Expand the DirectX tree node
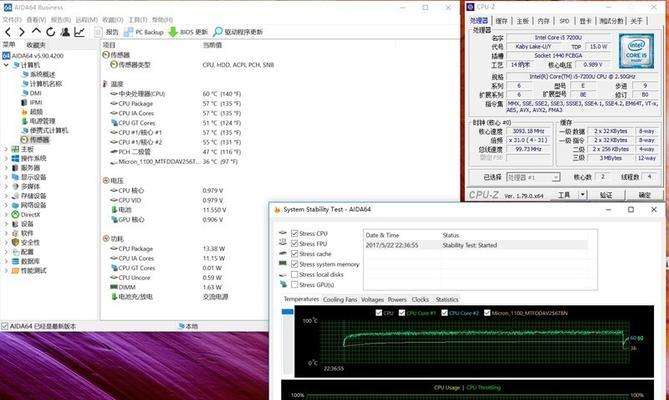Screen dimensions: 669x400 (6, 214)
